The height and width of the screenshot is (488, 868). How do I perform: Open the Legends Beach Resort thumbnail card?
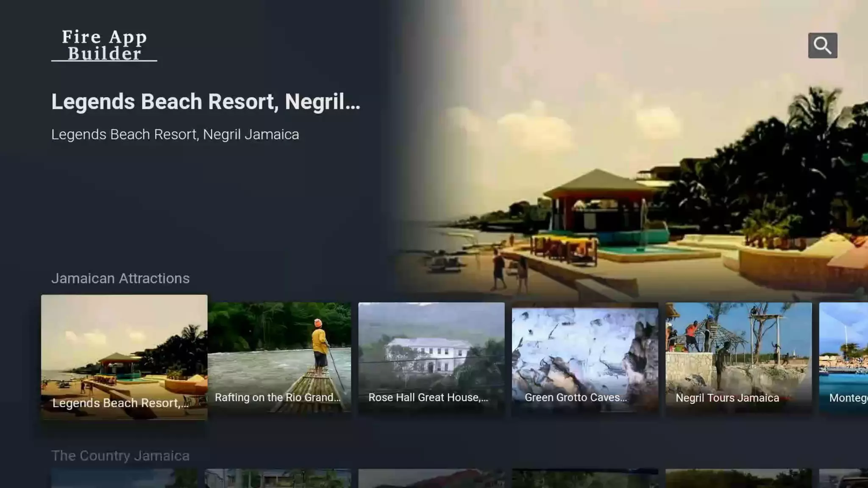124,357
